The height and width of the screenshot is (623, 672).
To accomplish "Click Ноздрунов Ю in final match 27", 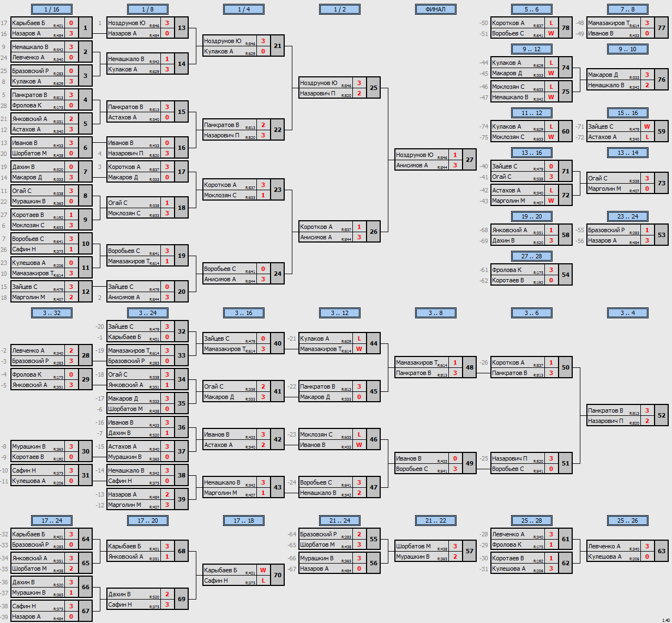I will [415, 155].
